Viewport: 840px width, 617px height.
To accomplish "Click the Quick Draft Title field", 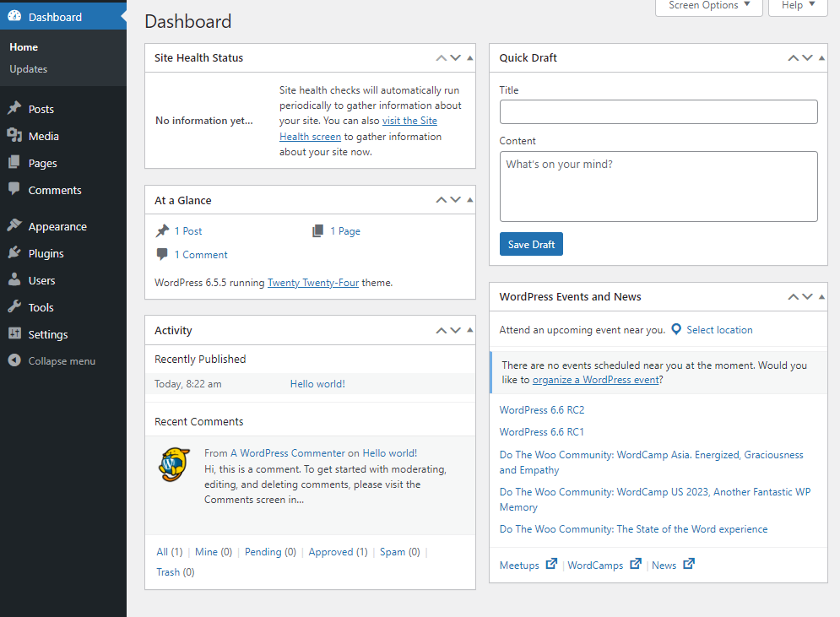I will 658,111.
